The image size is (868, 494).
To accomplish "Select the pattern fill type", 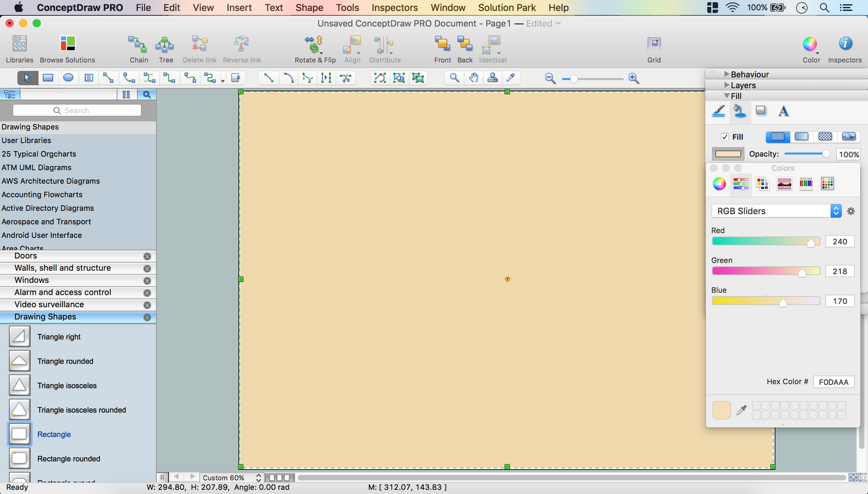I will pyautogui.click(x=825, y=137).
